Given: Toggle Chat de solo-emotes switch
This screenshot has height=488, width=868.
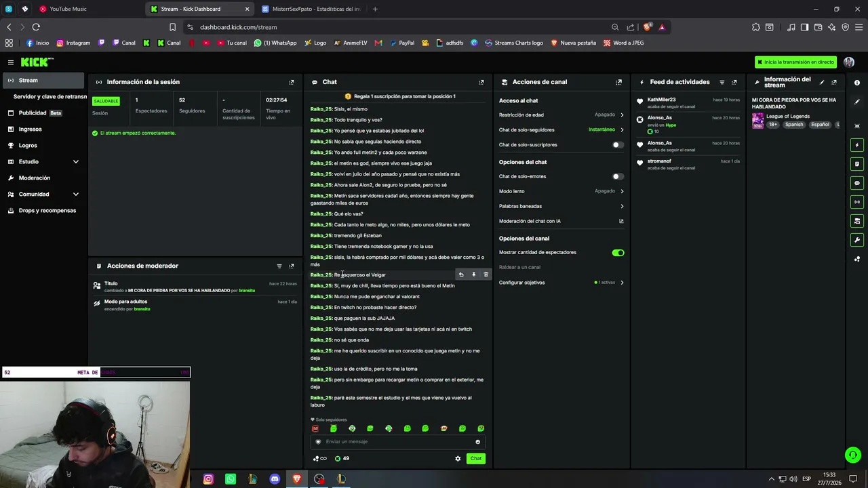Looking at the screenshot, I should [x=618, y=177].
